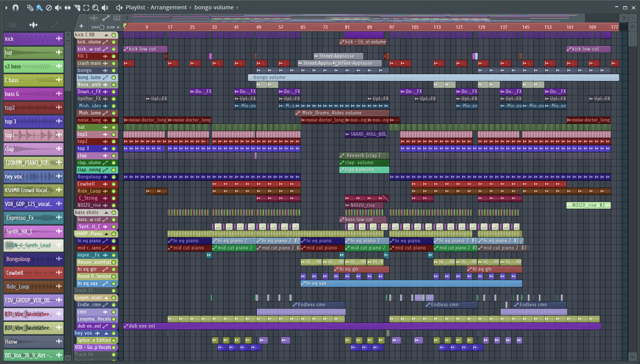The width and height of the screenshot is (640, 364).
Task: Mute the dub vo..vol track
Action: (x=114, y=326)
